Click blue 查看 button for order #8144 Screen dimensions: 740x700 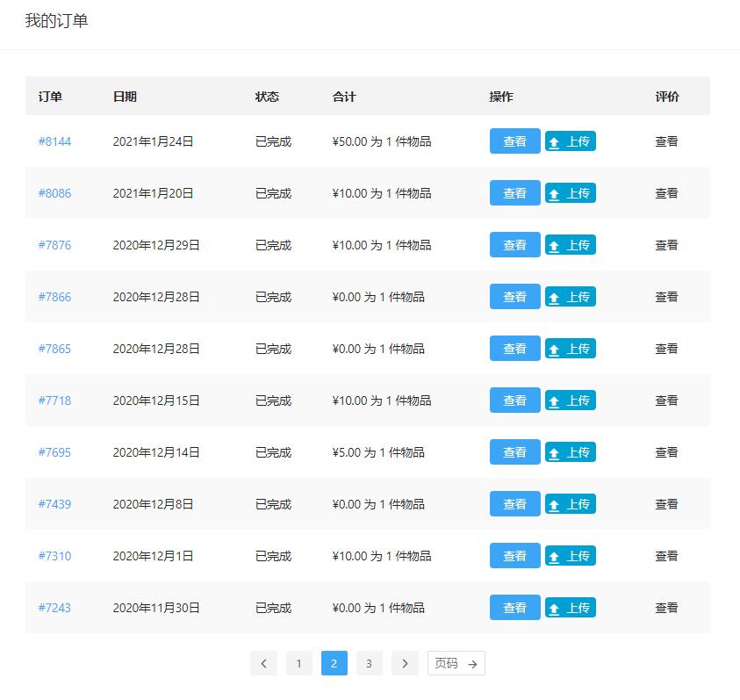tap(515, 141)
